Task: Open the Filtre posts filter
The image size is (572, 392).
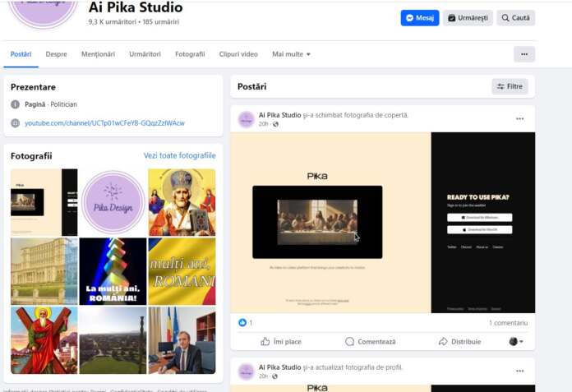Action: [510, 86]
